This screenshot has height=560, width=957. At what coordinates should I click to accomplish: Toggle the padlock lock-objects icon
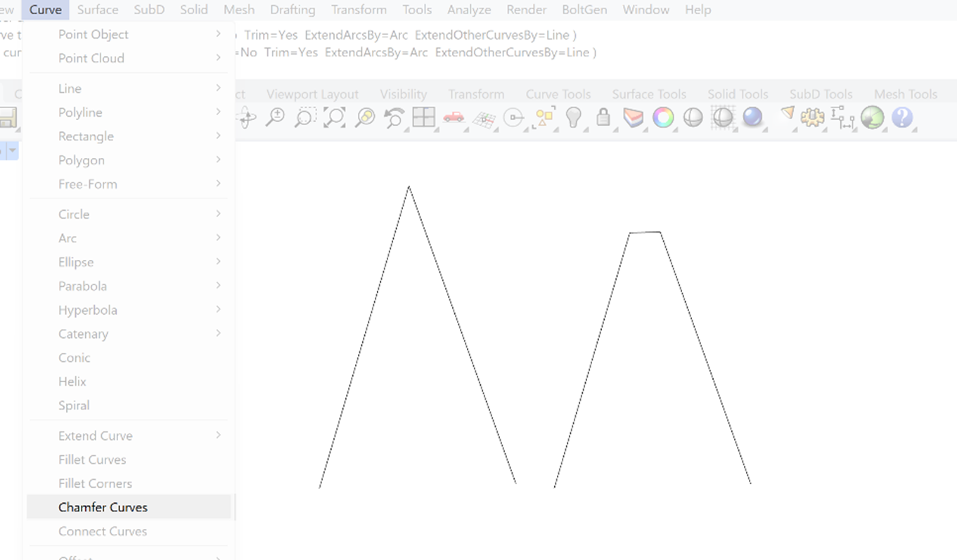point(603,117)
